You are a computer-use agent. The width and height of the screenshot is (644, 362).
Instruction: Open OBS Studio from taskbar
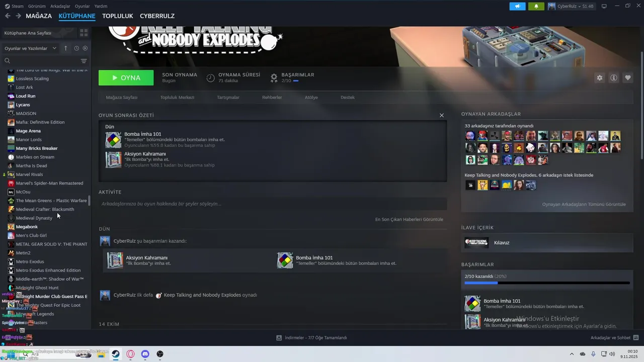(160, 354)
